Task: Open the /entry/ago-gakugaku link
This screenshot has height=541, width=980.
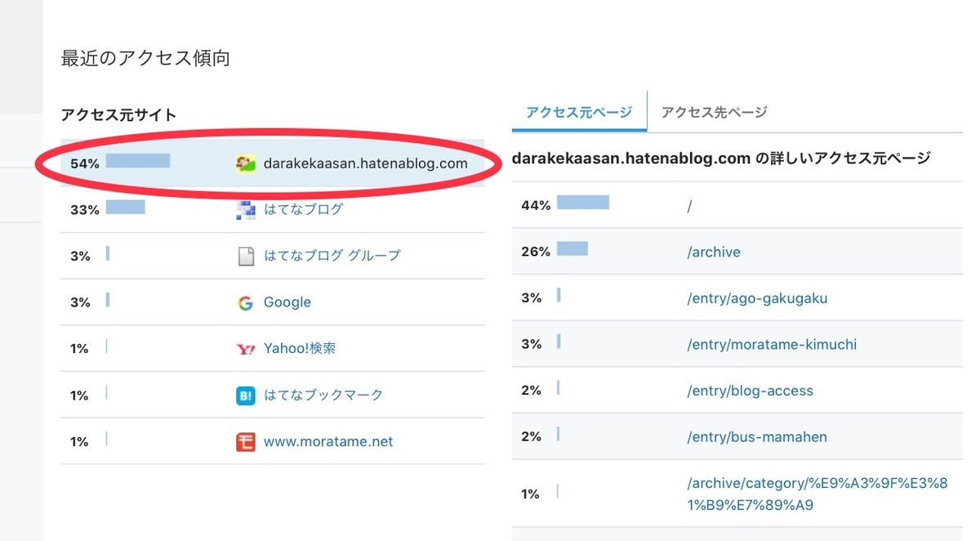Action: (757, 298)
